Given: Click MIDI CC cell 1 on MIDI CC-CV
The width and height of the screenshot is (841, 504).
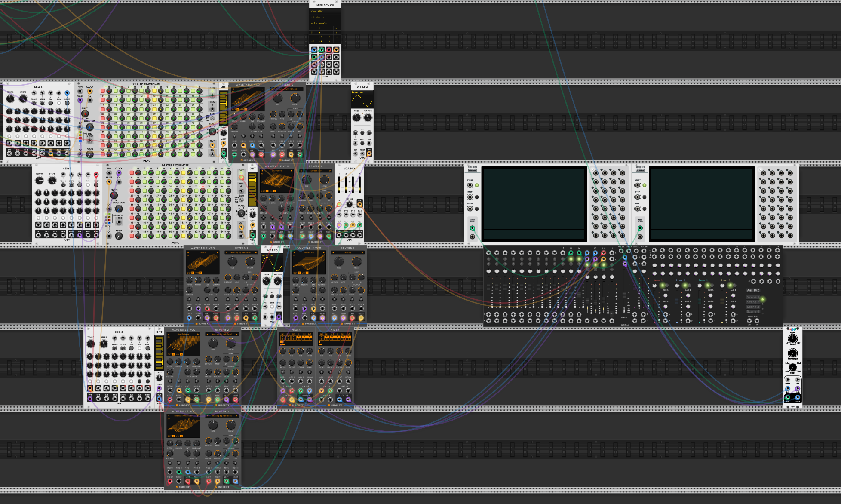Looking at the screenshot, I should (313, 28).
